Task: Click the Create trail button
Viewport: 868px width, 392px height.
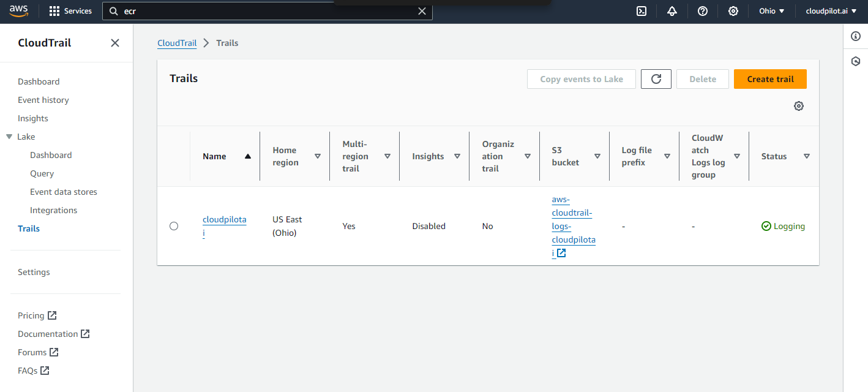Action: click(770, 79)
